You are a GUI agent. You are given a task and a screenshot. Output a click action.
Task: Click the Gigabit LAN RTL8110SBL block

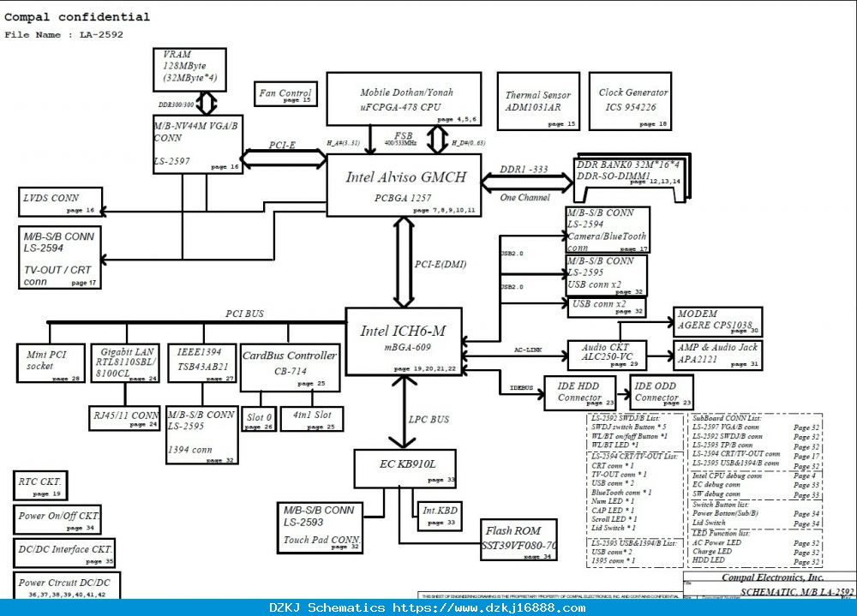(x=126, y=363)
